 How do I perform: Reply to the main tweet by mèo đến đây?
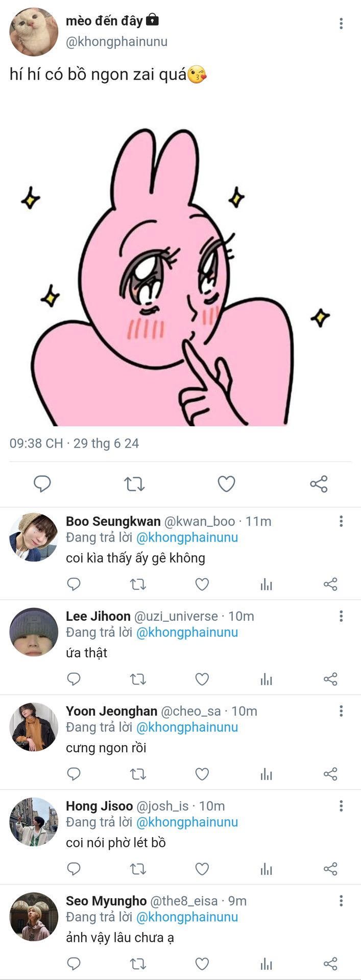[x=42, y=483]
